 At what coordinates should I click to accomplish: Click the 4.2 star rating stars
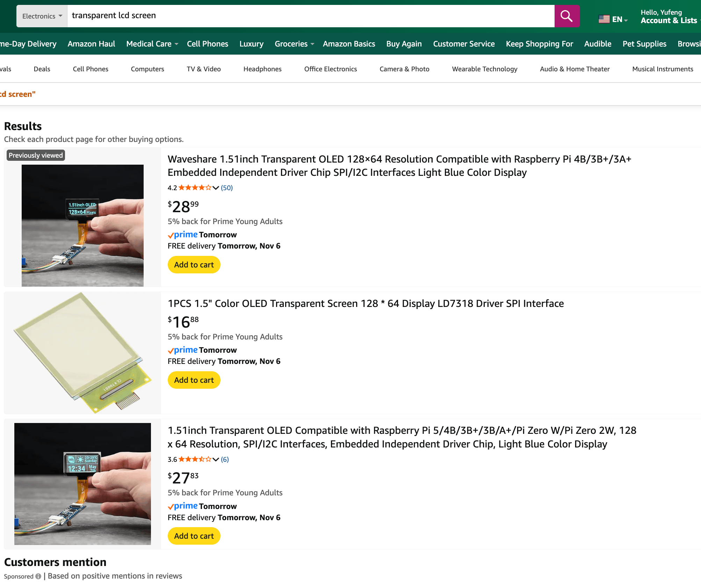point(194,187)
